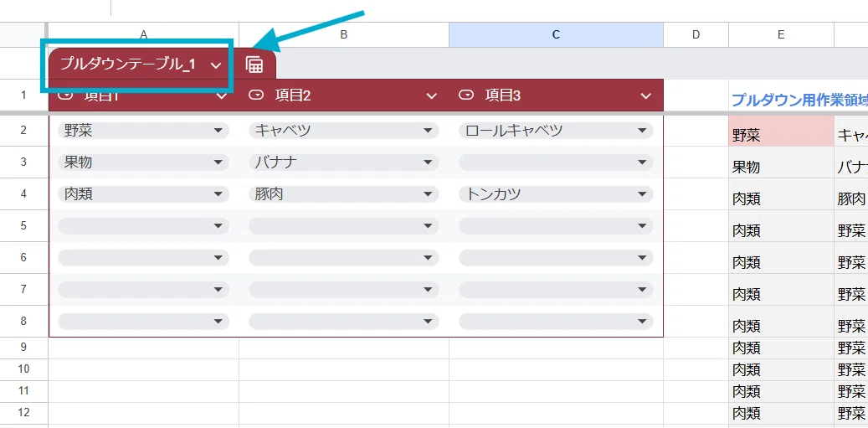This screenshot has width=868, height=428.
Task: Select column C header
Action: coord(556,35)
